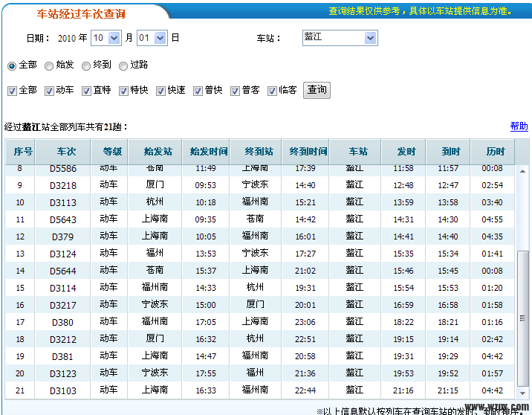Click the table scrollbar up arrow
This screenshot has height=415, width=532.
coord(523,171)
